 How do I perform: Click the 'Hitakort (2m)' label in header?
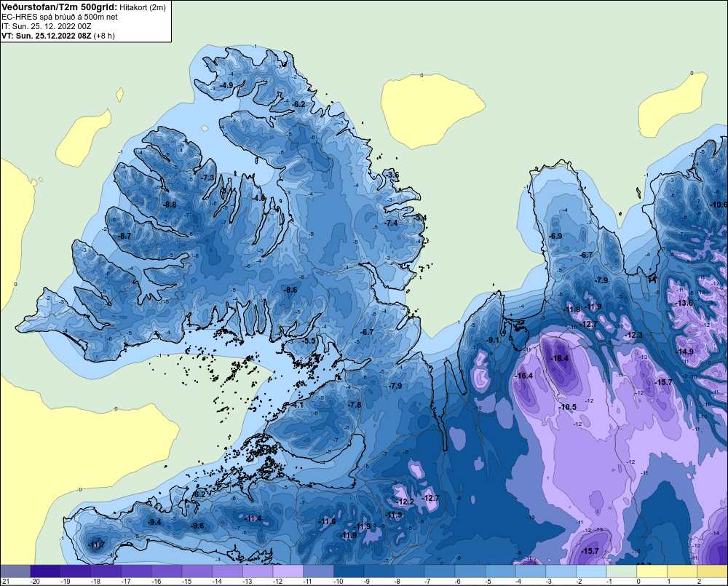tap(143, 7)
